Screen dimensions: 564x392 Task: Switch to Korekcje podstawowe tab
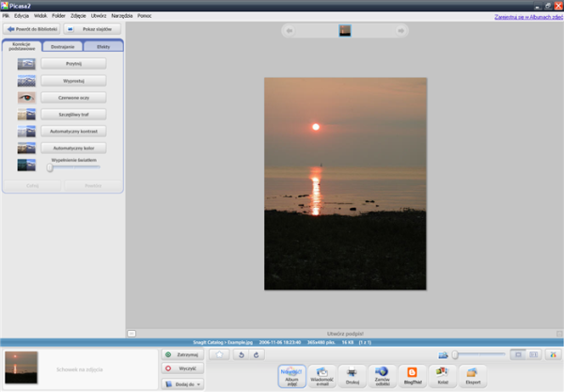coord(22,46)
